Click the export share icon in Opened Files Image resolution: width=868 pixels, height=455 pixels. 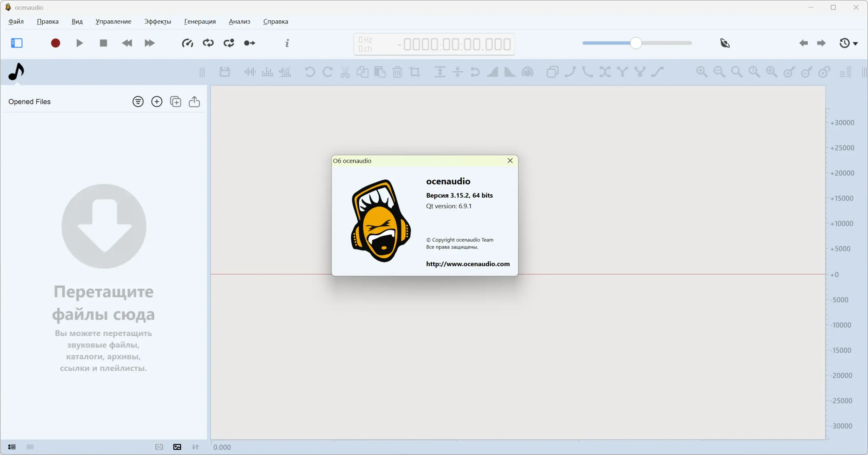point(194,102)
